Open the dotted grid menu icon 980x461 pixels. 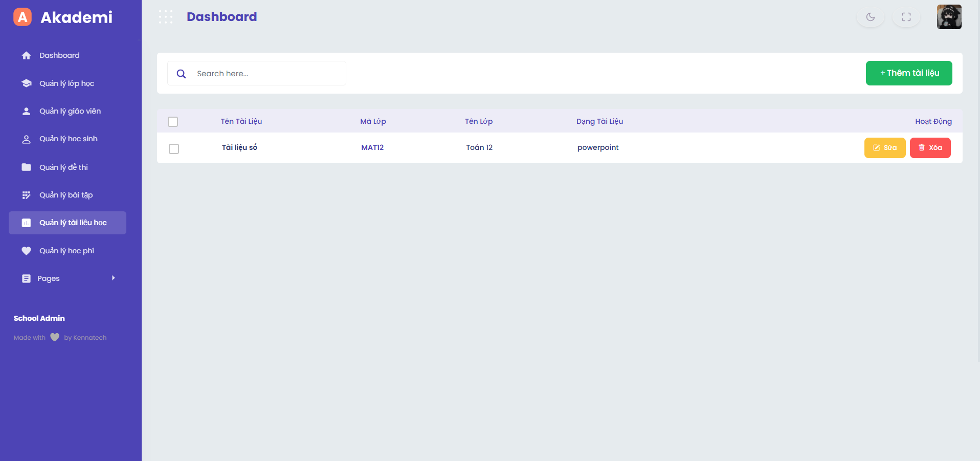[165, 17]
